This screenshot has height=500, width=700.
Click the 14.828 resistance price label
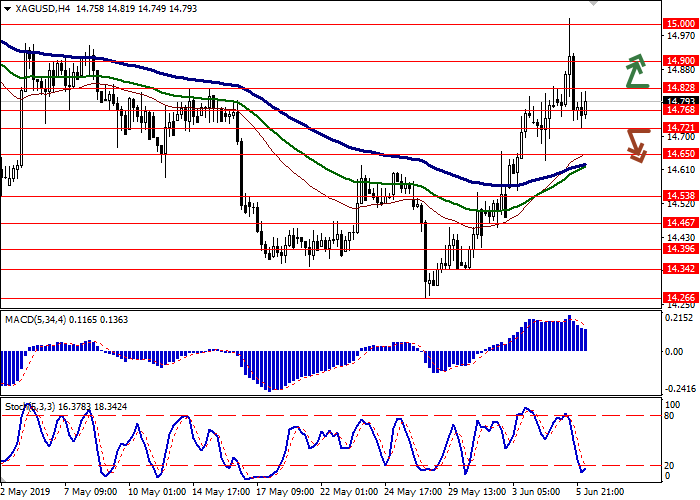coord(680,88)
